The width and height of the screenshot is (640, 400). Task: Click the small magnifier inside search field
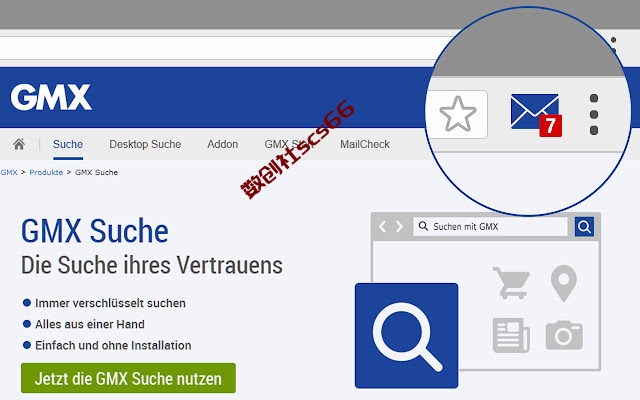point(423,226)
